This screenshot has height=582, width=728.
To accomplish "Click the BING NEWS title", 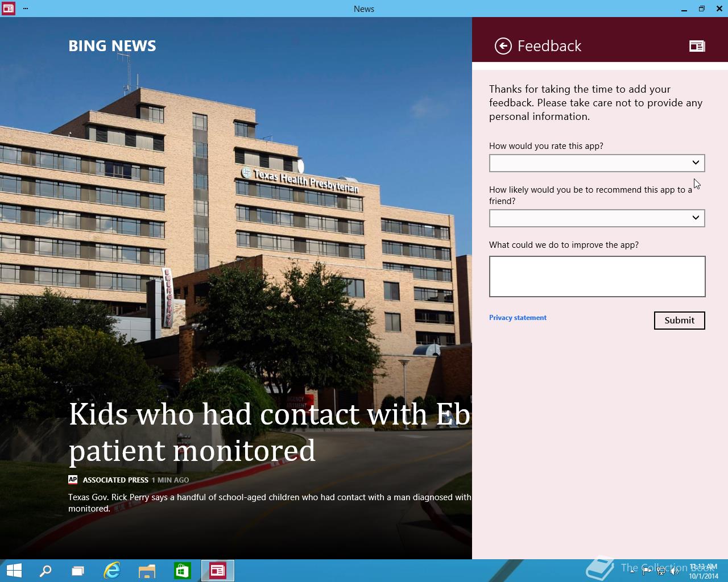I will 112,46.
